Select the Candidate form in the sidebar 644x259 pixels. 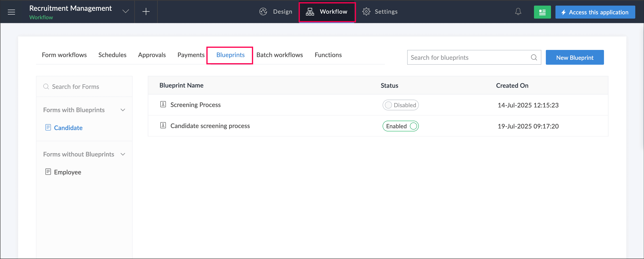pos(68,128)
